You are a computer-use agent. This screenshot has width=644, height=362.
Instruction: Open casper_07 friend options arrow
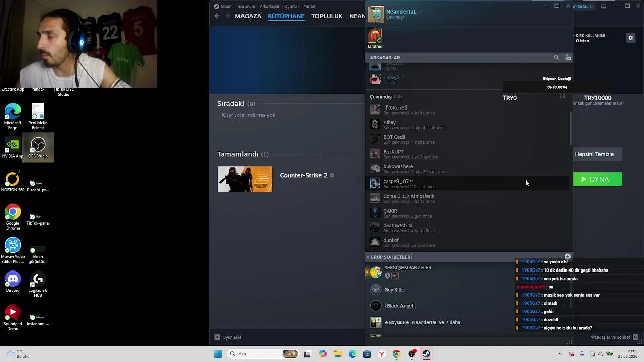click(411, 182)
